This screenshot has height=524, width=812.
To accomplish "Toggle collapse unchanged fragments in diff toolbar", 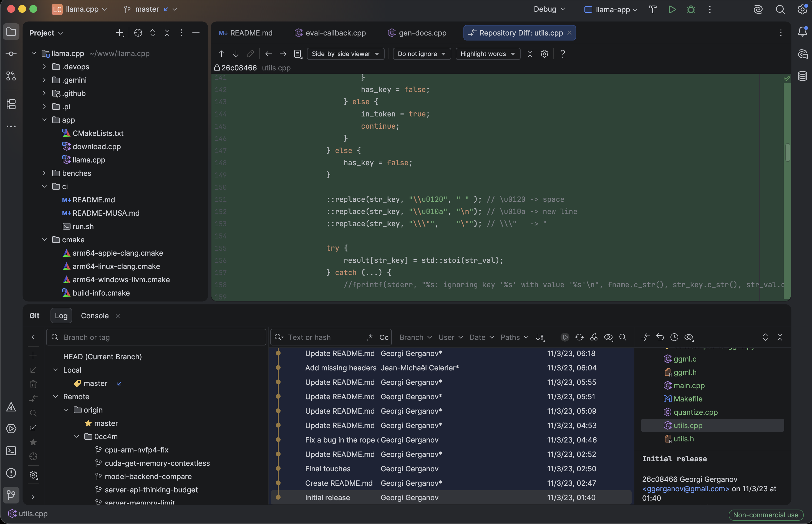I will click(530, 54).
